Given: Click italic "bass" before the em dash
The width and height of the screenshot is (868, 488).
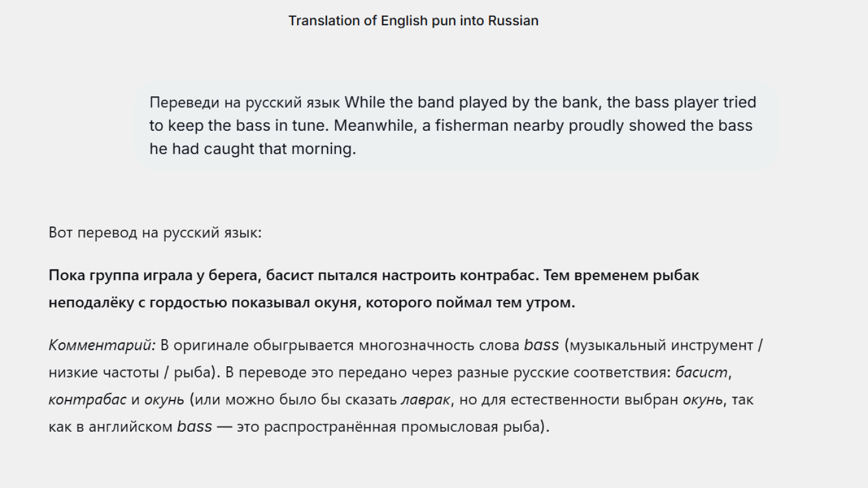Looking at the screenshot, I should (194, 427).
